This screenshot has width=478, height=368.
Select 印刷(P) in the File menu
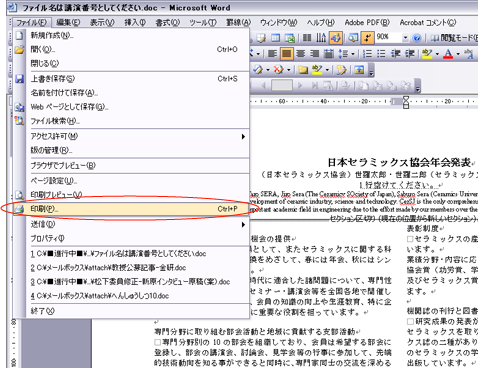tap(132, 209)
